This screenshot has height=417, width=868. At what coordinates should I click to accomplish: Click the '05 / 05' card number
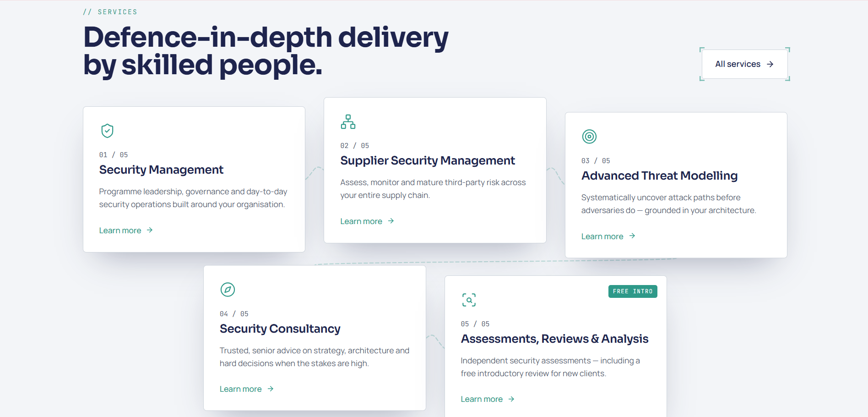point(475,324)
